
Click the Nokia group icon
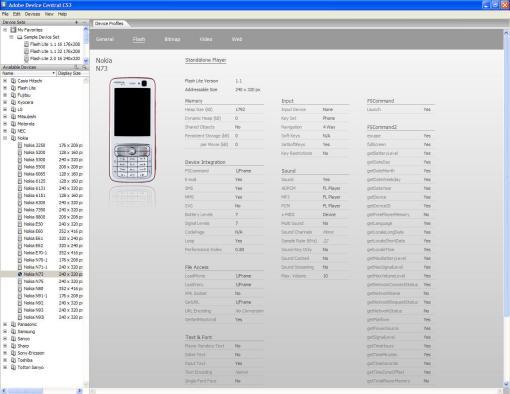(13, 138)
